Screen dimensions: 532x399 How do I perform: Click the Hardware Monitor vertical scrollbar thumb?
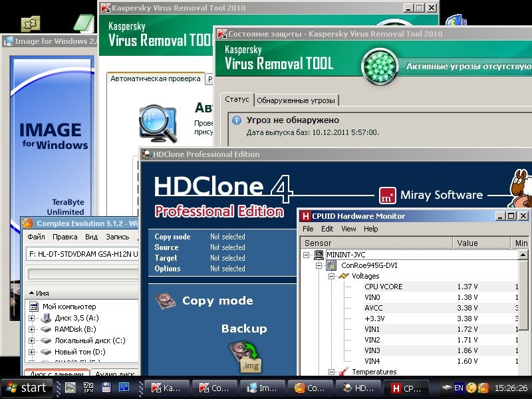pyautogui.click(x=523, y=295)
